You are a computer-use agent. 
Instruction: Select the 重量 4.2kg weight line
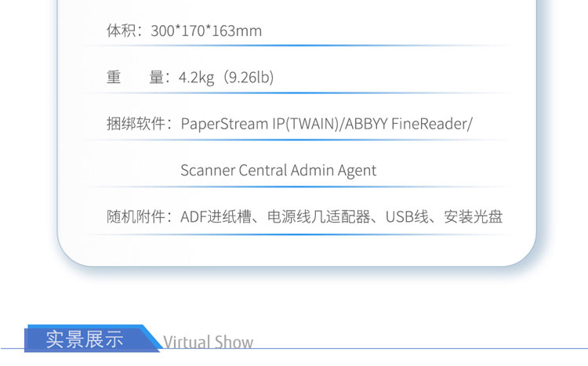click(x=191, y=78)
